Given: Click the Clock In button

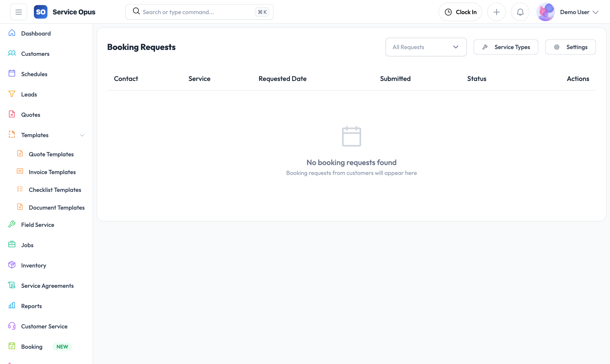Looking at the screenshot, I should click(x=460, y=12).
